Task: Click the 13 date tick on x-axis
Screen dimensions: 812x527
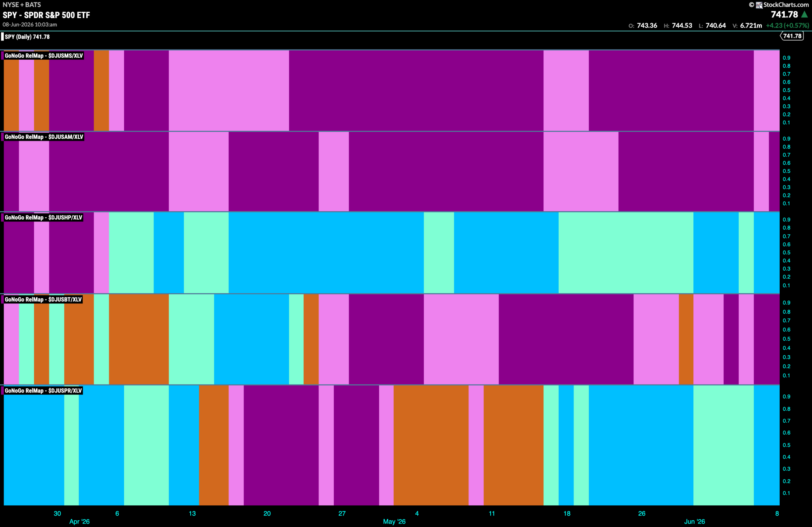Action: (x=193, y=513)
